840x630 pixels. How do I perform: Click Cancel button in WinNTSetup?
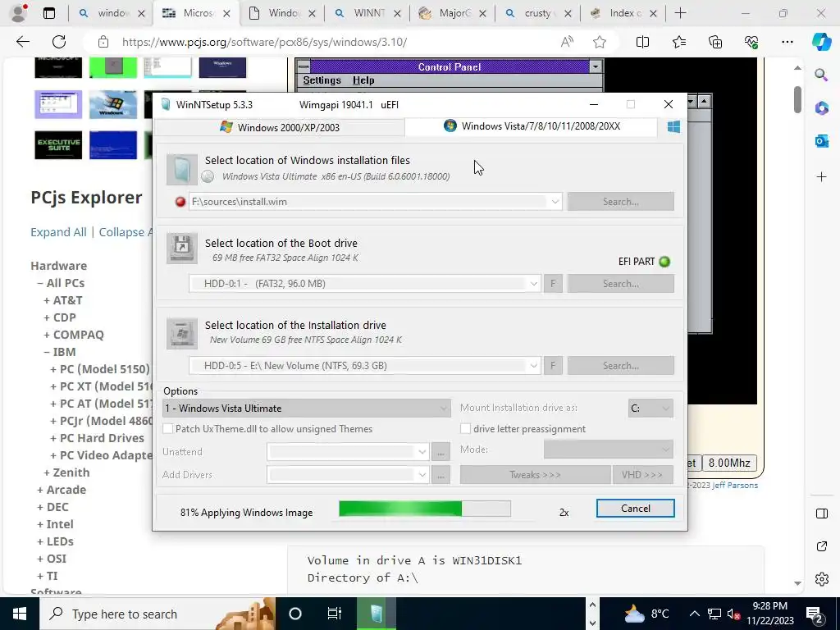[x=636, y=509]
